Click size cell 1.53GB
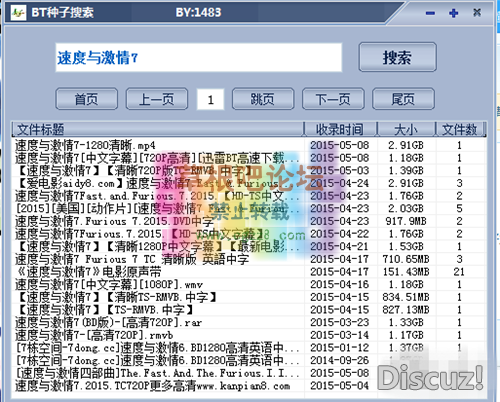 (x=406, y=247)
